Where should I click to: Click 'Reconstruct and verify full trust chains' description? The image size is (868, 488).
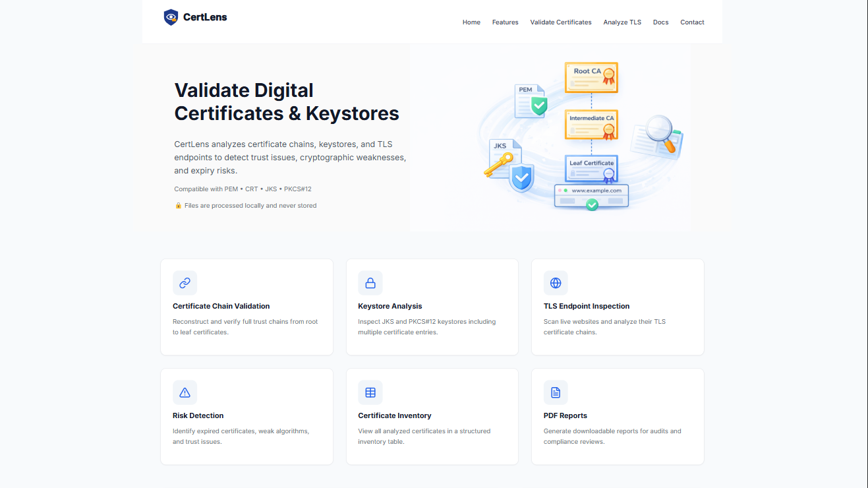pyautogui.click(x=245, y=327)
